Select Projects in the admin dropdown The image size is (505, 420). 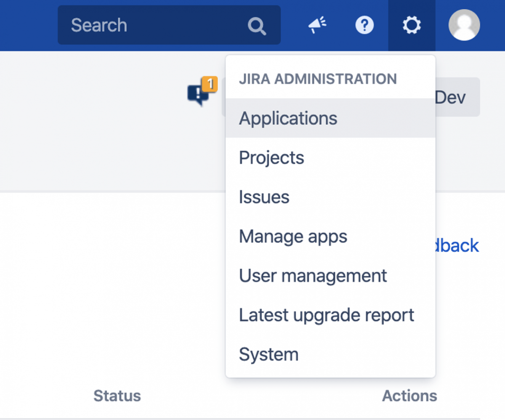click(x=271, y=157)
